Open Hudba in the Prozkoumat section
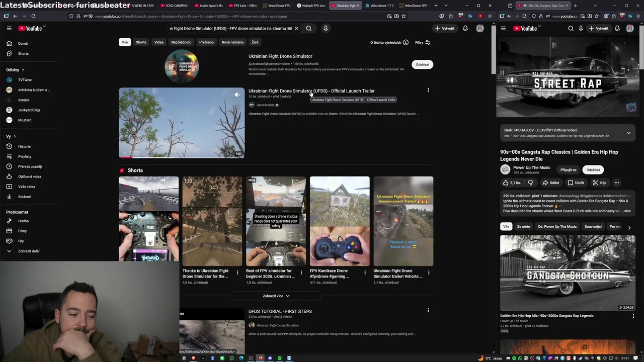 pyautogui.click(x=23, y=221)
